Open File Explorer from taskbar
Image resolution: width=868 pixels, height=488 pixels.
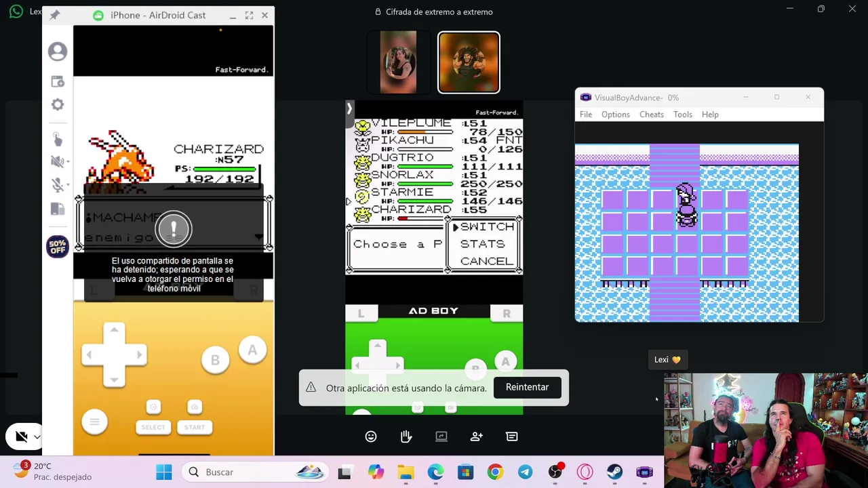pos(406,472)
